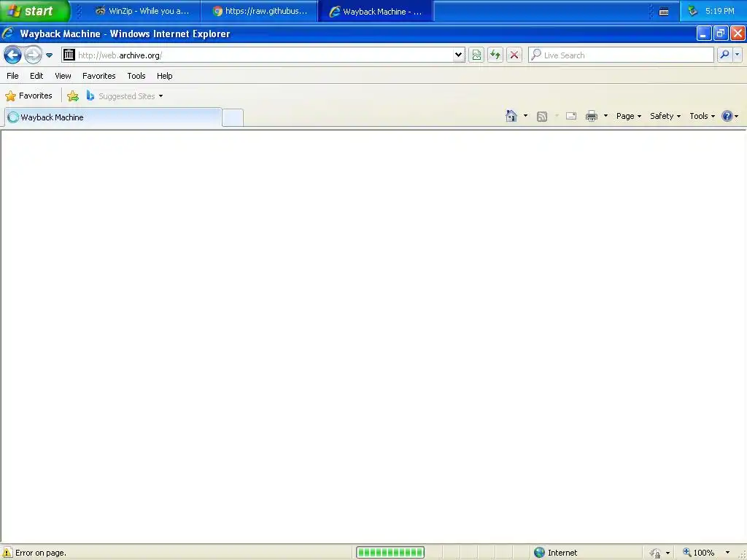747x560 pixels.
Task: Stop loading with the red X button
Action: pyautogui.click(x=514, y=55)
